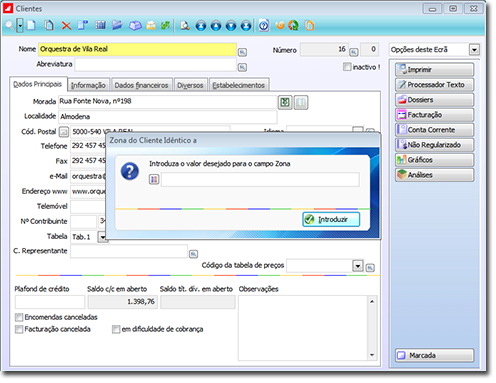This screenshot has width=496, height=383.
Task: Open the search dropdown arrow beside magnifier
Action: point(20,25)
